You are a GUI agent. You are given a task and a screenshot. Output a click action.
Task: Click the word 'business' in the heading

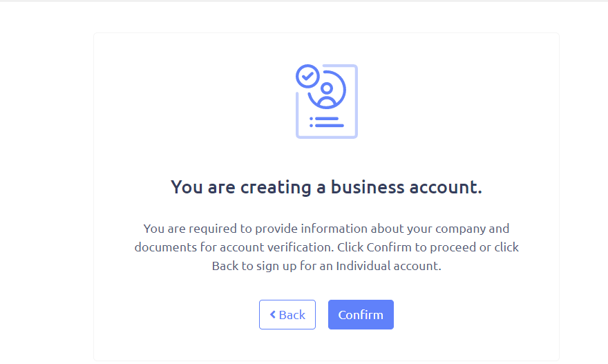[x=368, y=187]
